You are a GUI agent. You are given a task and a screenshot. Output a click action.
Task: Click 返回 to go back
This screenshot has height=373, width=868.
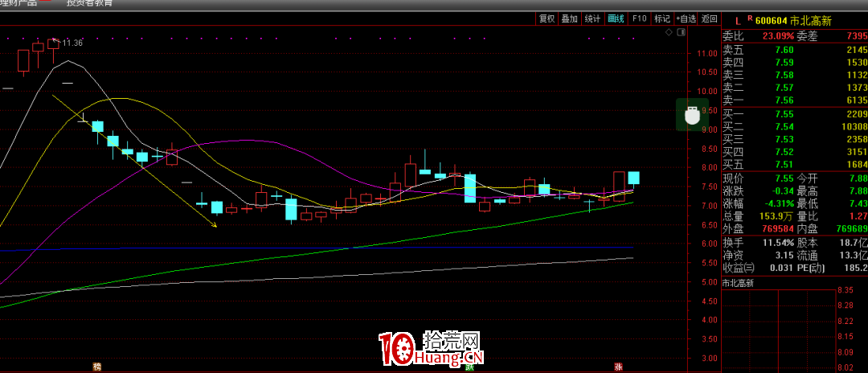(x=709, y=18)
